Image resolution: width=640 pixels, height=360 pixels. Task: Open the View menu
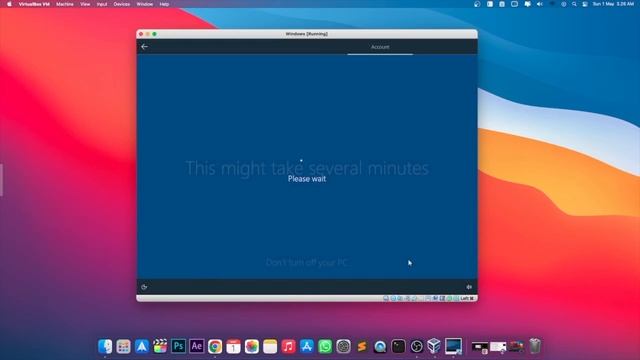85,4
